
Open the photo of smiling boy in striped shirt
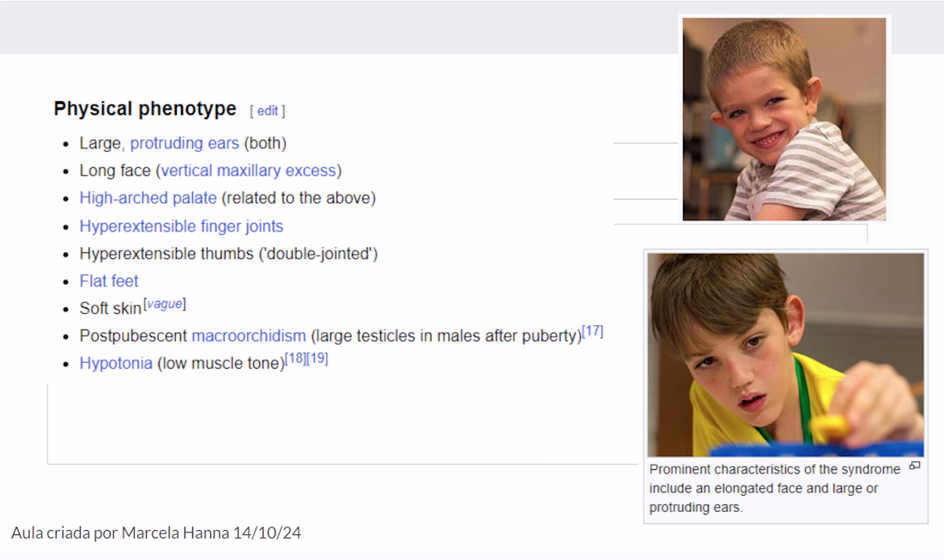click(x=784, y=119)
